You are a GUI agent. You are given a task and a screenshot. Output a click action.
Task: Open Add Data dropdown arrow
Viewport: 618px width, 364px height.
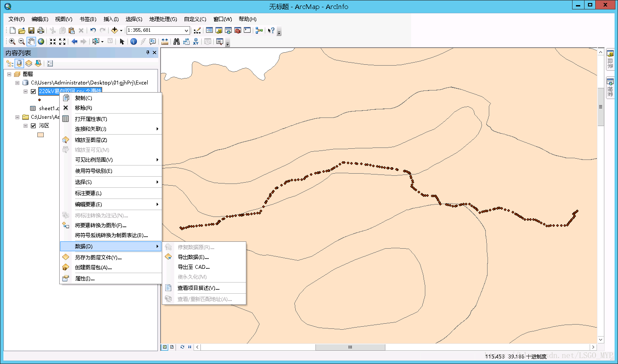(121, 30)
